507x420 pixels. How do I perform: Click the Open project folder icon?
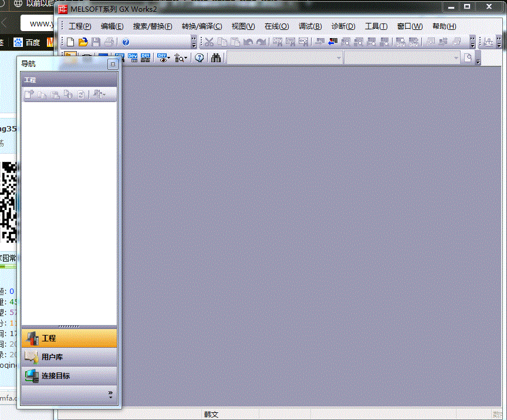coord(83,42)
